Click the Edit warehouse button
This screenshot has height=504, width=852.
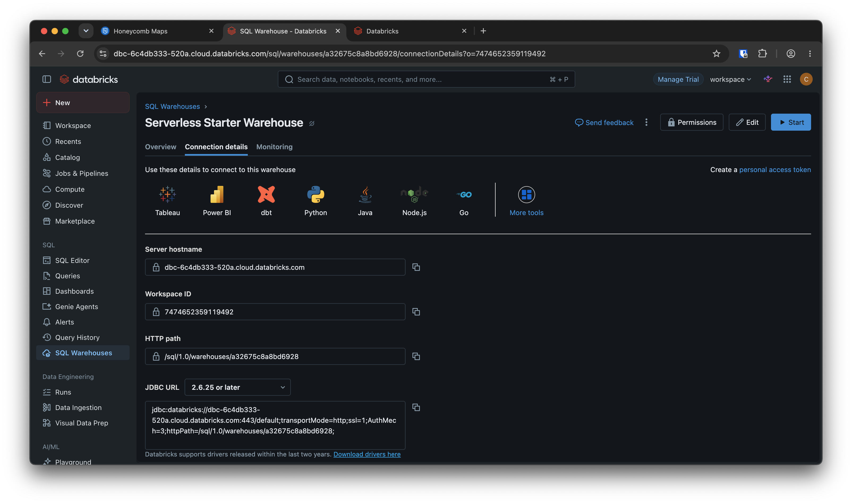(x=747, y=122)
